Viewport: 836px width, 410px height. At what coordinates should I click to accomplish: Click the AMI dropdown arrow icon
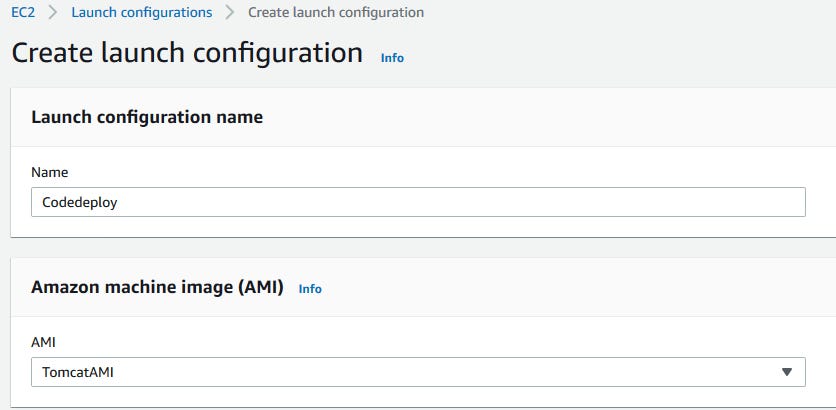click(x=786, y=373)
